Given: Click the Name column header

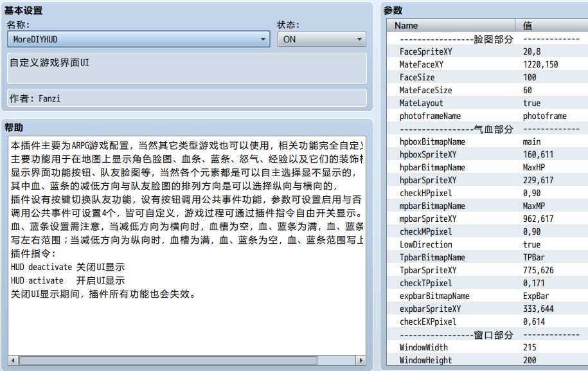Looking at the screenshot, I should click(406, 26).
